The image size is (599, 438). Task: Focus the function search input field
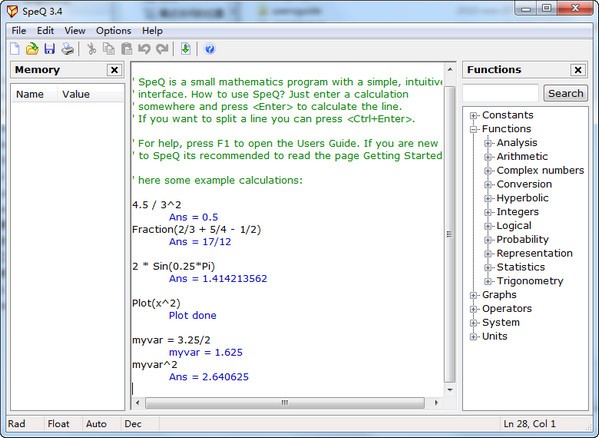500,93
